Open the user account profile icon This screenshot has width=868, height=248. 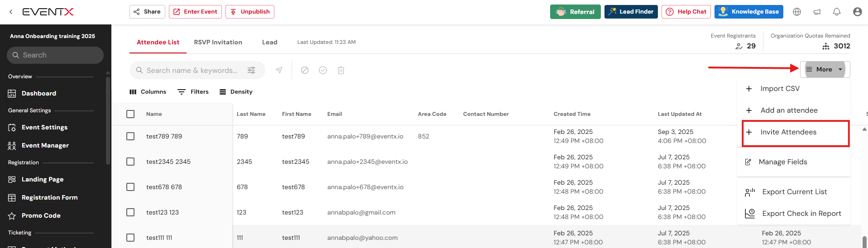click(x=857, y=12)
